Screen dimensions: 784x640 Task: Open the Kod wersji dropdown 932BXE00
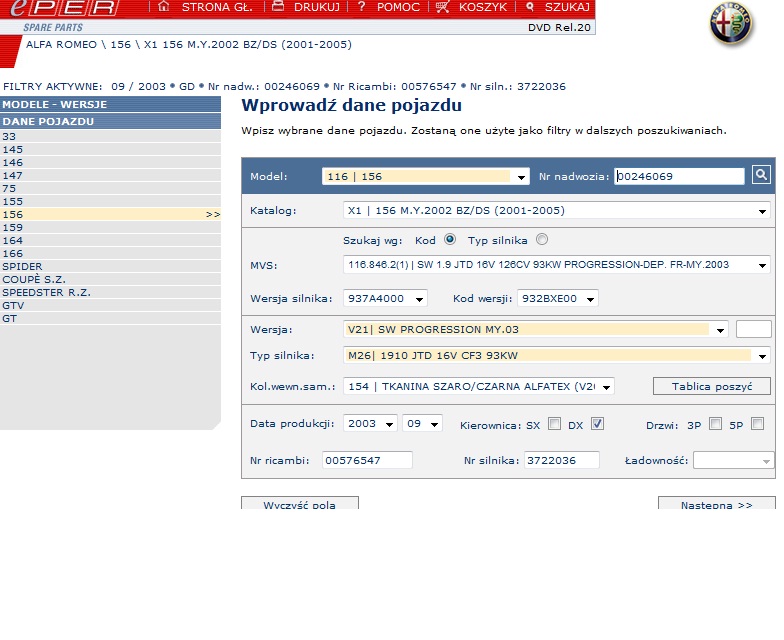[x=558, y=298]
